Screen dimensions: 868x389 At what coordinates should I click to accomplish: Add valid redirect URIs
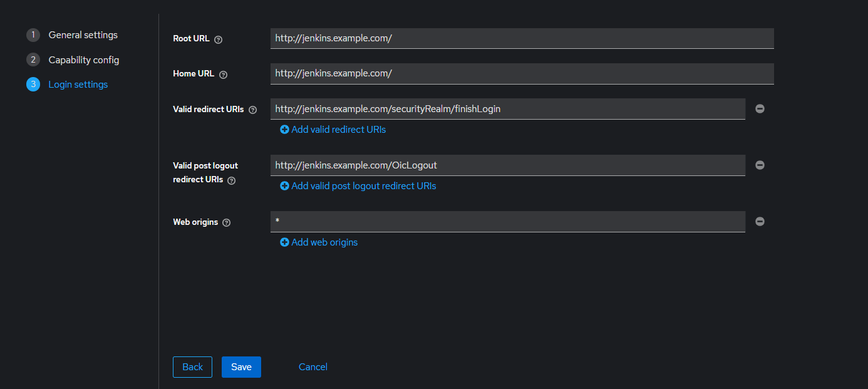(x=333, y=130)
